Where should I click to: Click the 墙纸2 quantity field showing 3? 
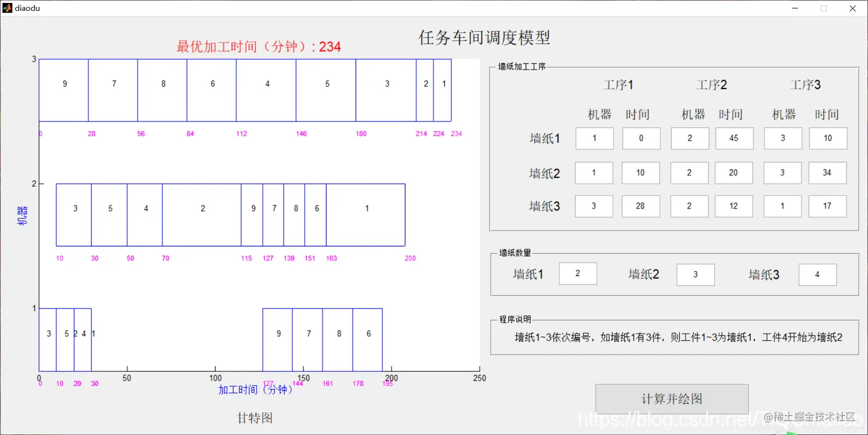pos(695,275)
